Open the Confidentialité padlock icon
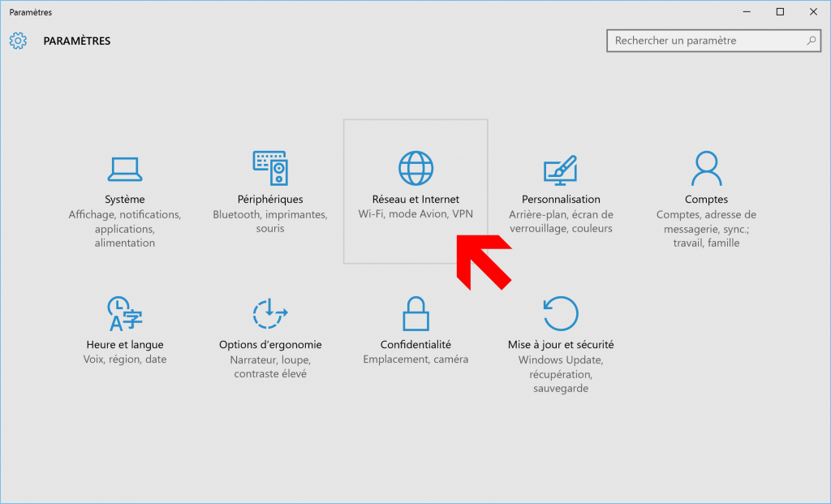Screen dimensions: 831x504 415,313
